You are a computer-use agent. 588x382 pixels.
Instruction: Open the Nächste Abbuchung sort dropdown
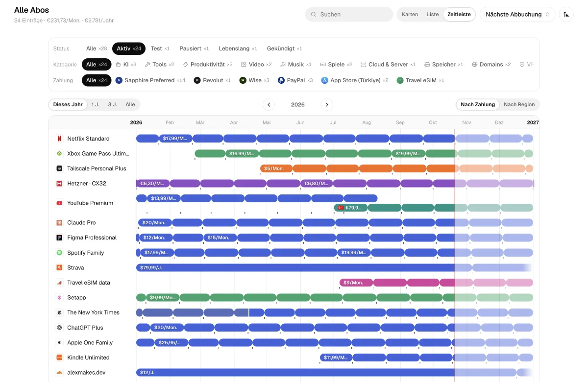tap(517, 14)
